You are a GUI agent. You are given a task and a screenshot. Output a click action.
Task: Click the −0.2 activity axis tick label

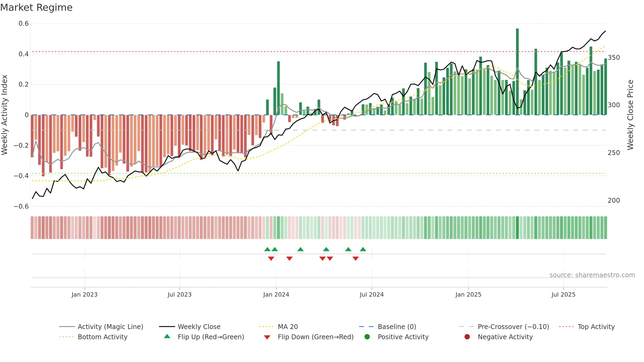(x=21, y=146)
